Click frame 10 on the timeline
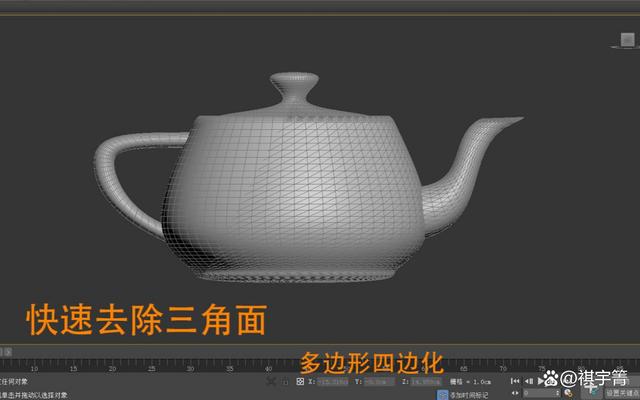Viewport: 640px width, 400px height. point(34,369)
